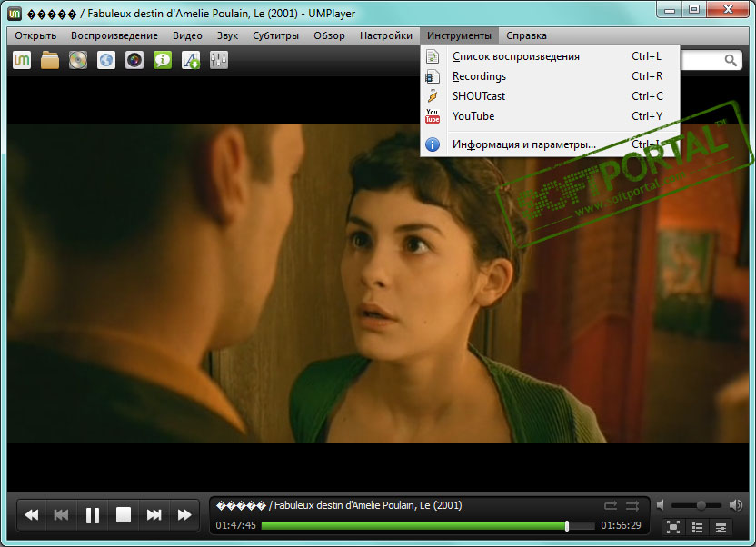Click the now-playing title in control bar
Viewport: 756px width, 547px height.
click(339, 505)
